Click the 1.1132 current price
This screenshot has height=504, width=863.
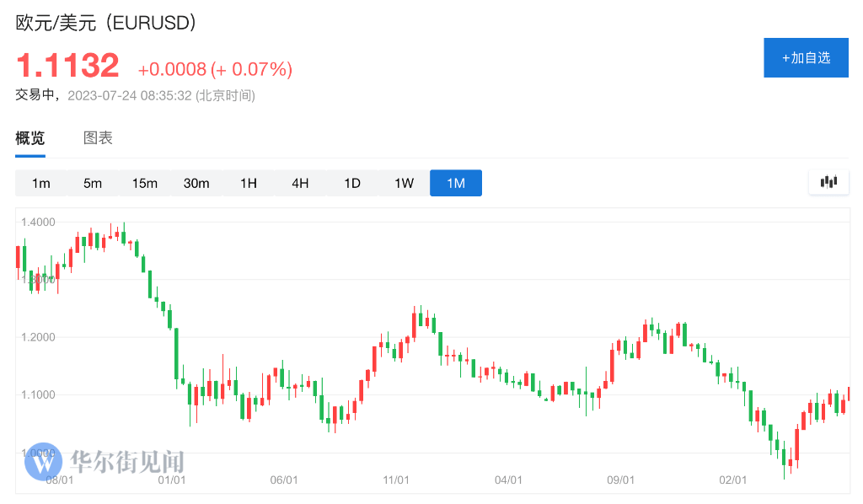click(68, 66)
